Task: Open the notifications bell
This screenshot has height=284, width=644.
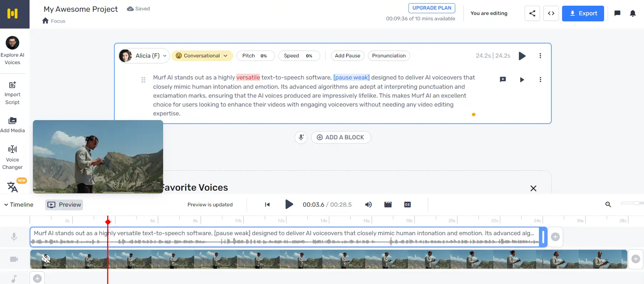Action: pyautogui.click(x=633, y=14)
